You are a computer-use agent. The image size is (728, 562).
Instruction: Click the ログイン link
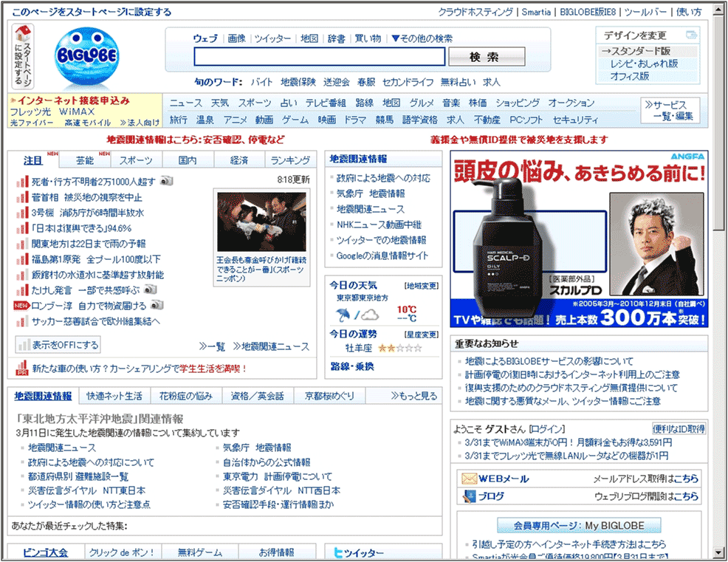pos(546,429)
